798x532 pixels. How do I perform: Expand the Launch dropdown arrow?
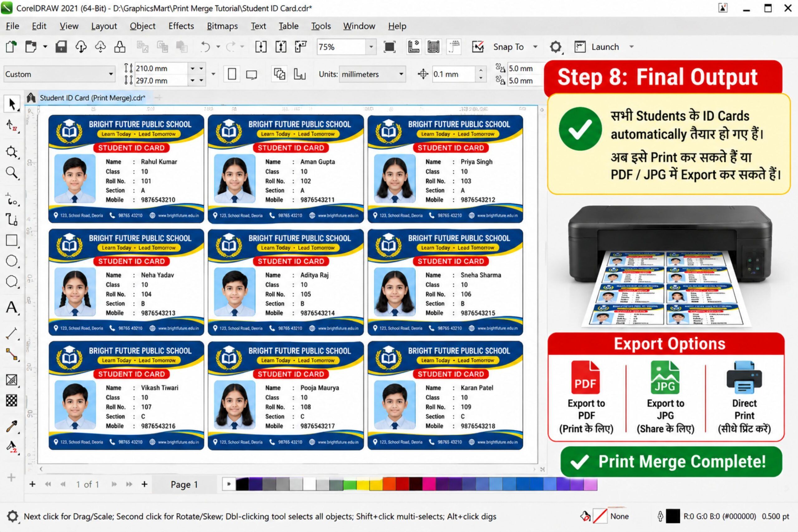(632, 46)
